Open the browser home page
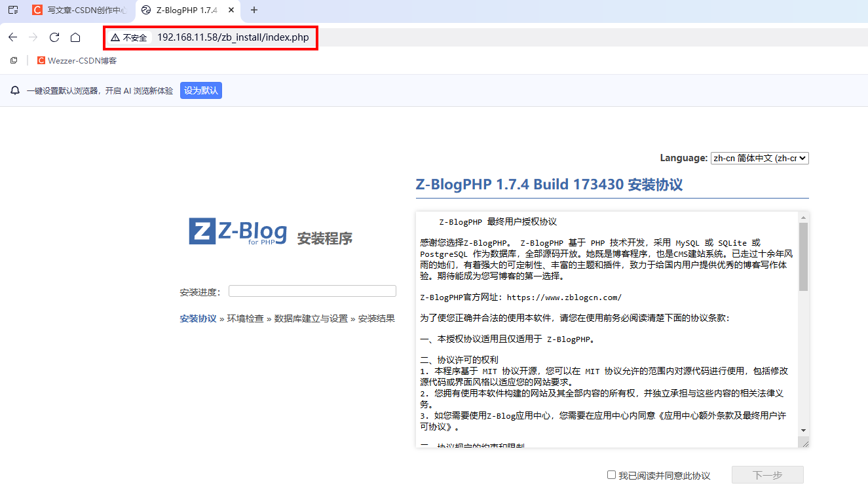Image resolution: width=868 pixels, height=496 pixels. (x=75, y=37)
